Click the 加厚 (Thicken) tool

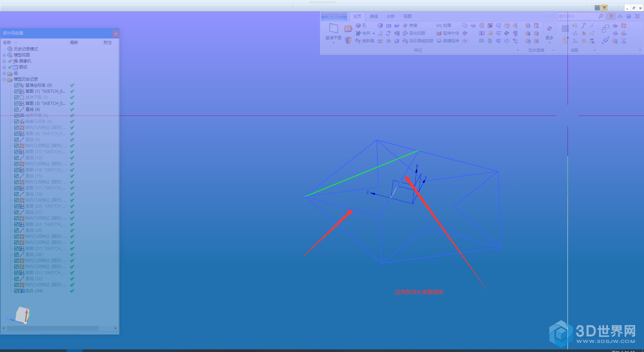click(444, 26)
